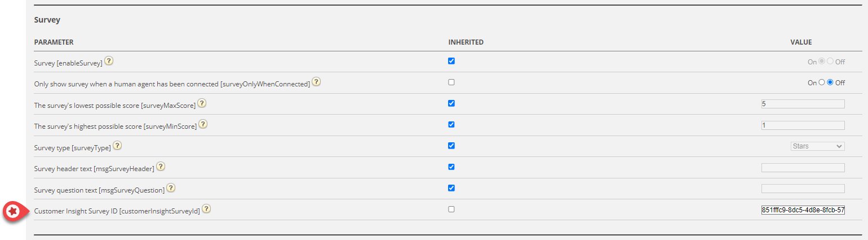Click the Customer Insight Survey ID field
The width and height of the screenshot is (868, 240).
803,210
